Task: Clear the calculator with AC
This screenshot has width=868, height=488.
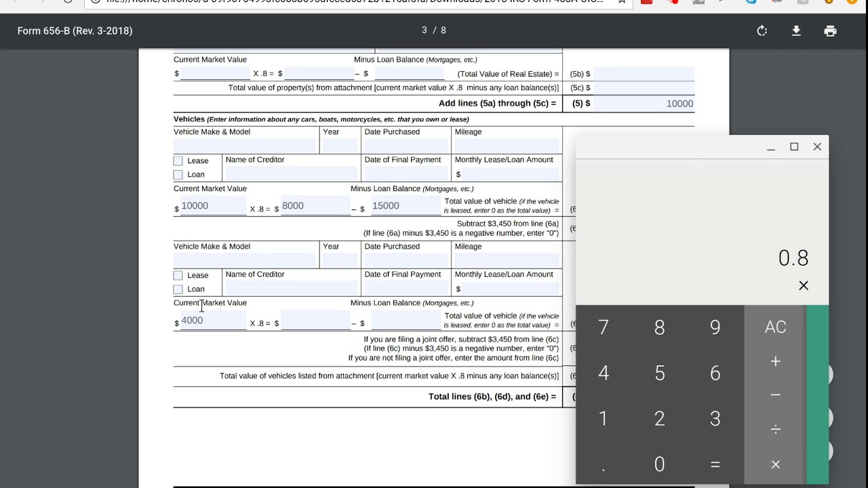Action: (775, 327)
